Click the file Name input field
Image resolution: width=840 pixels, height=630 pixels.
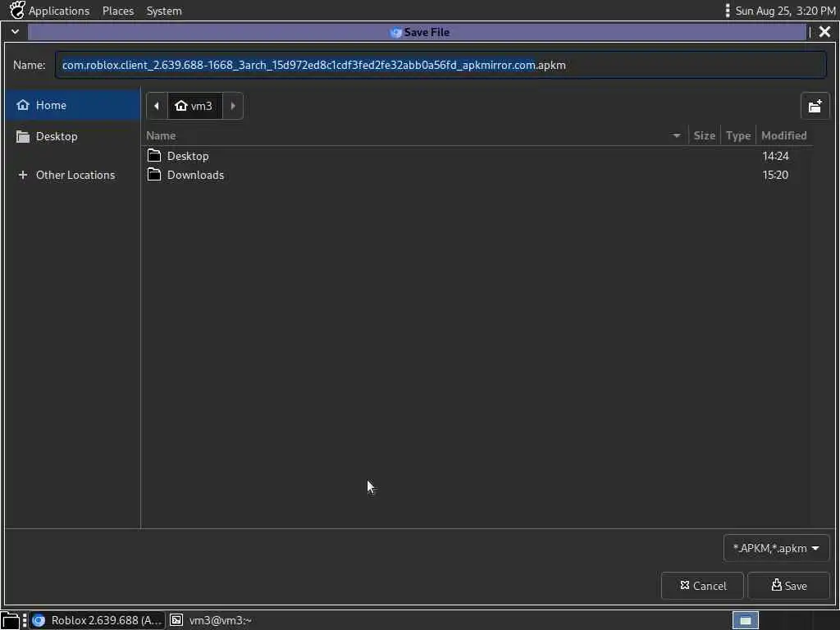441,65
